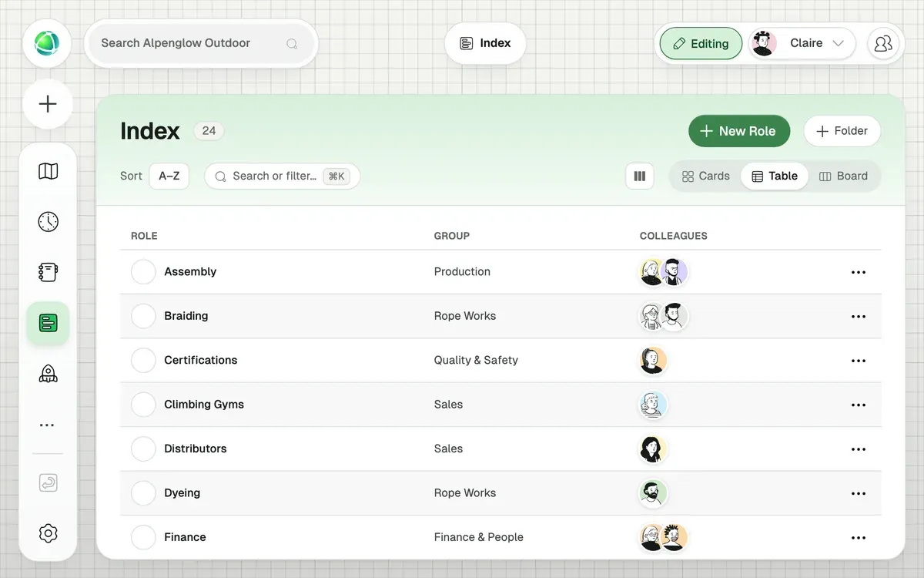Image resolution: width=924 pixels, height=578 pixels.
Task: Click Claire's avatar picture
Action: [x=763, y=43]
